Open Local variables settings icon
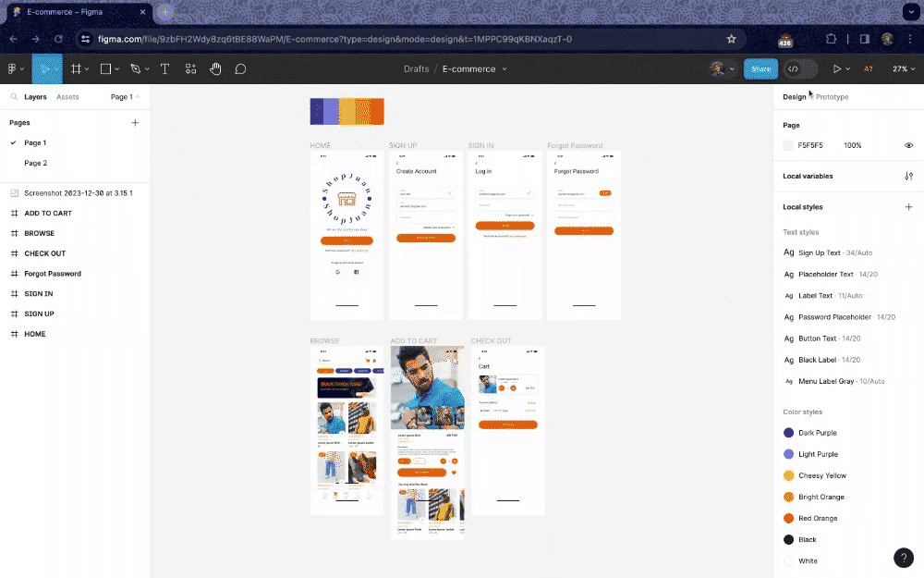The image size is (924, 578). (908, 177)
